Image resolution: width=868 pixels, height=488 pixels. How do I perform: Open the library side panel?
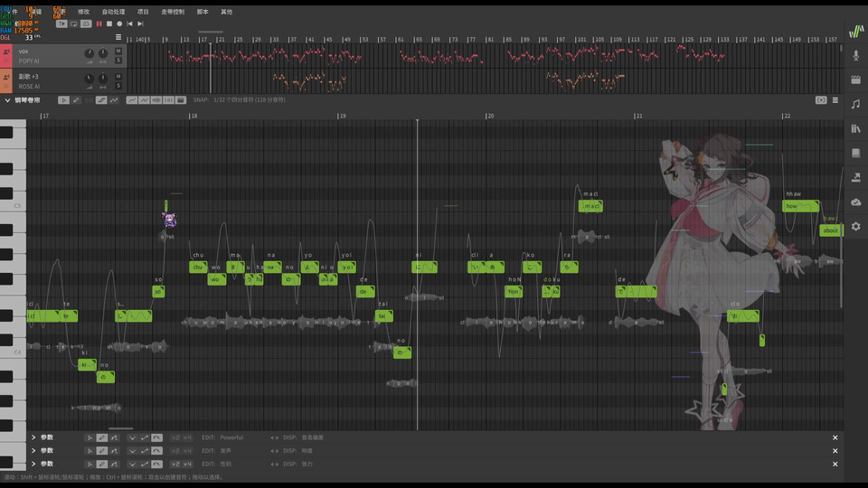click(856, 128)
